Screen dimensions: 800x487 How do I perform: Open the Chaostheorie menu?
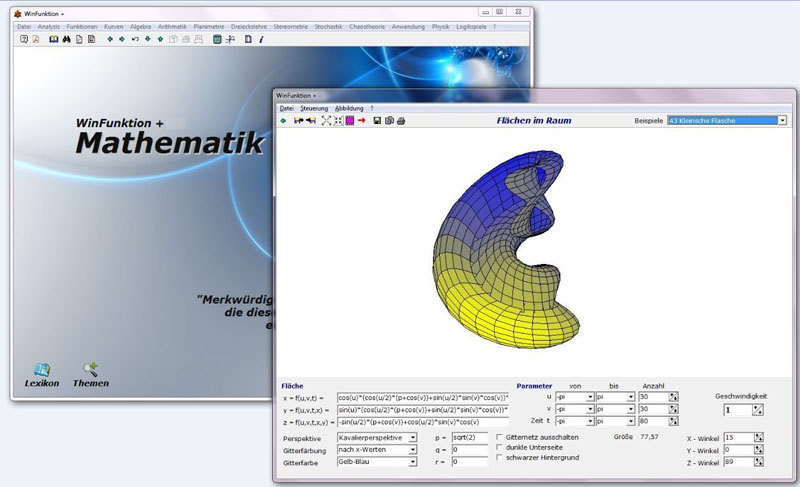[x=367, y=27]
